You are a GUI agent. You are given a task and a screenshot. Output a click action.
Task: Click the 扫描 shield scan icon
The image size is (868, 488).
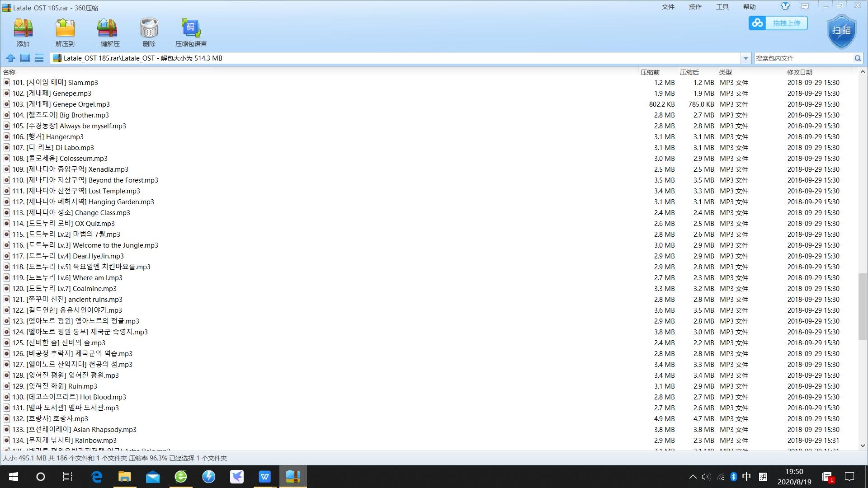pyautogui.click(x=841, y=31)
